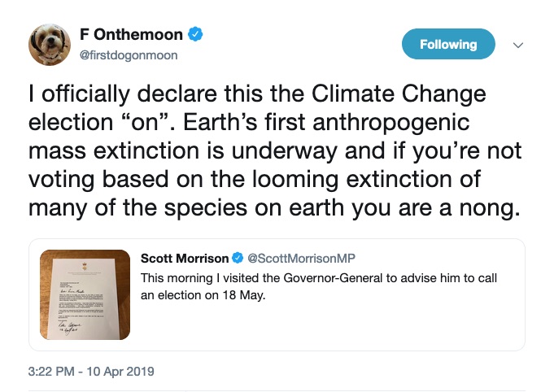Click Scott Morrison's blue verified badge
541x392 pixels.
coord(238,259)
